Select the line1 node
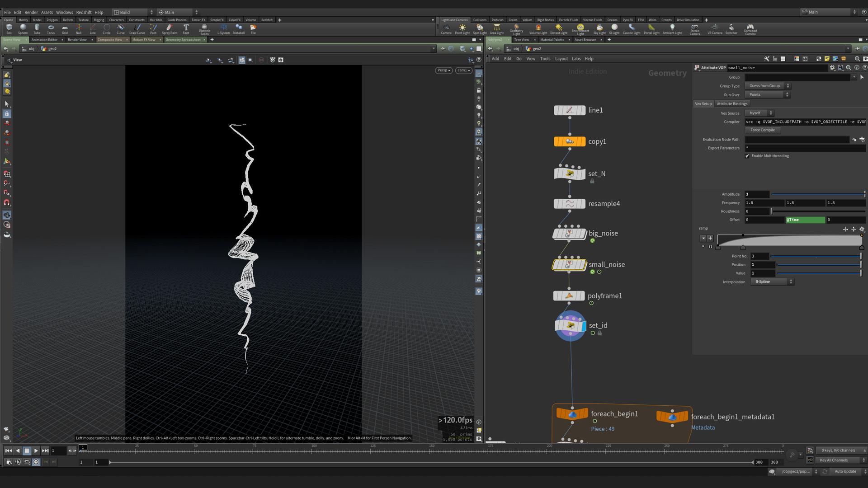The image size is (868, 488). (570, 110)
